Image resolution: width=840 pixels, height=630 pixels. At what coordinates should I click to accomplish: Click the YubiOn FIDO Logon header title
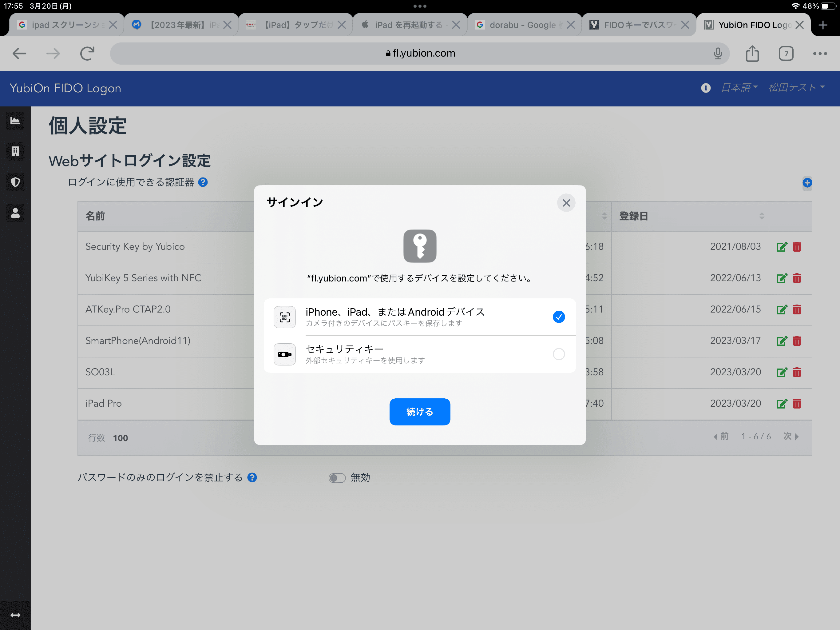pyautogui.click(x=65, y=88)
